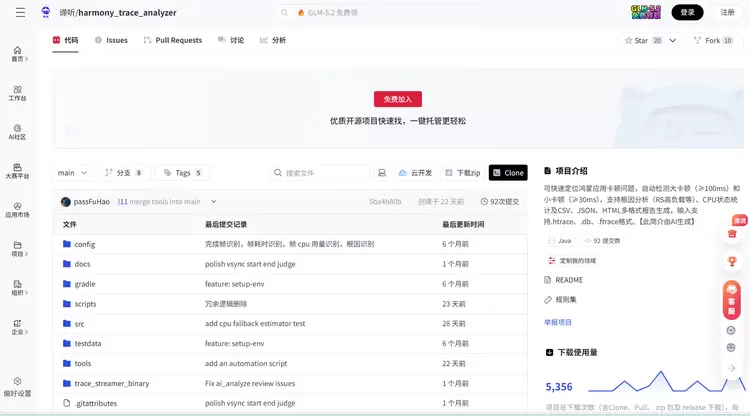Click the web IDE icon next to 云开发
The width and height of the screenshot is (750, 416).
382,173
